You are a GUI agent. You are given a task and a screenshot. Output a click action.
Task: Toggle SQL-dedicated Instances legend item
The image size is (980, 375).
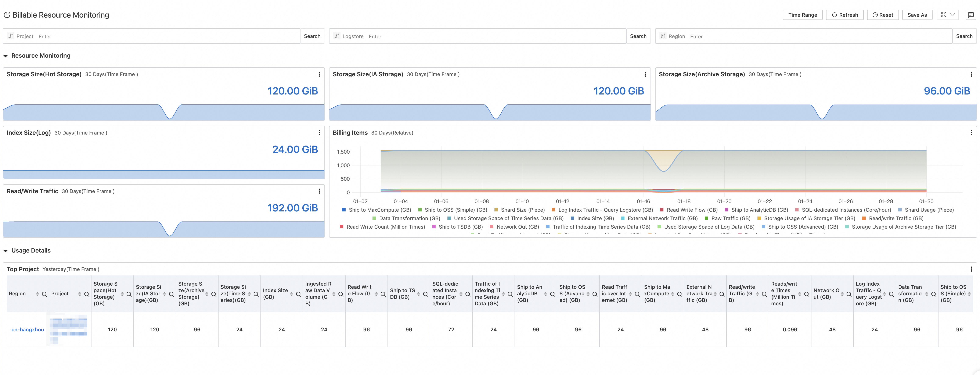[843, 210]
